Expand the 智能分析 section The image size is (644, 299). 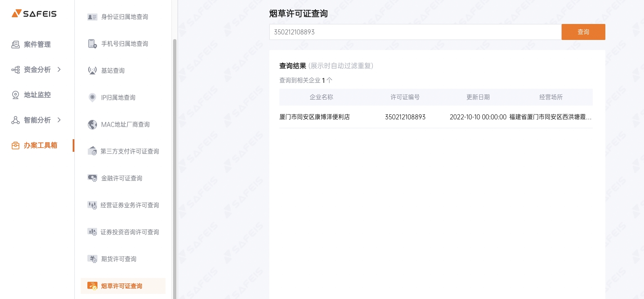[37, 120]
